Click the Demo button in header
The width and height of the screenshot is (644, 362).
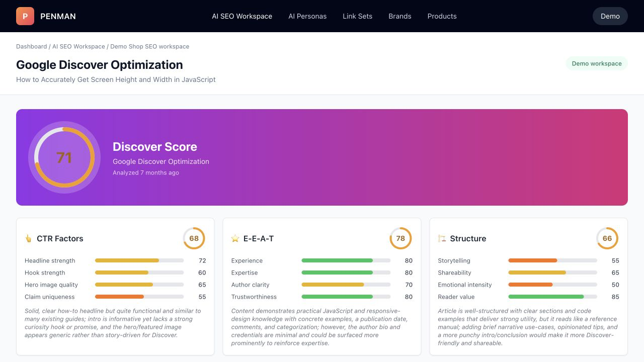click(x=610, y=16)
